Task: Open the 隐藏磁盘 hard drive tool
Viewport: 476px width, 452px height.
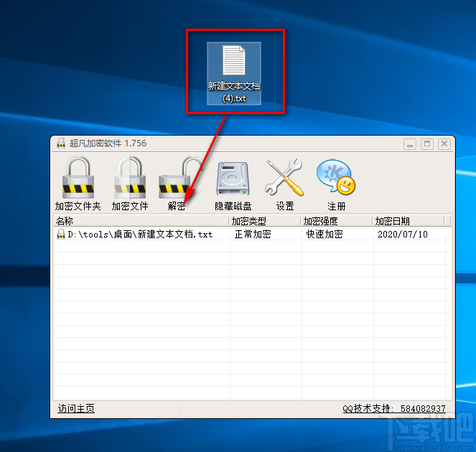Action: click(x=233, y=179)
